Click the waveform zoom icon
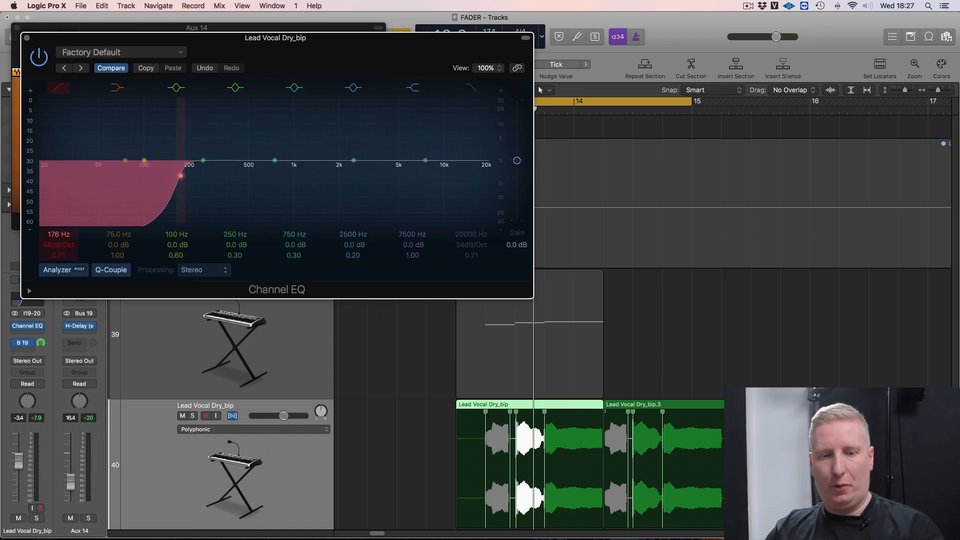 click(x=830, y=90)
